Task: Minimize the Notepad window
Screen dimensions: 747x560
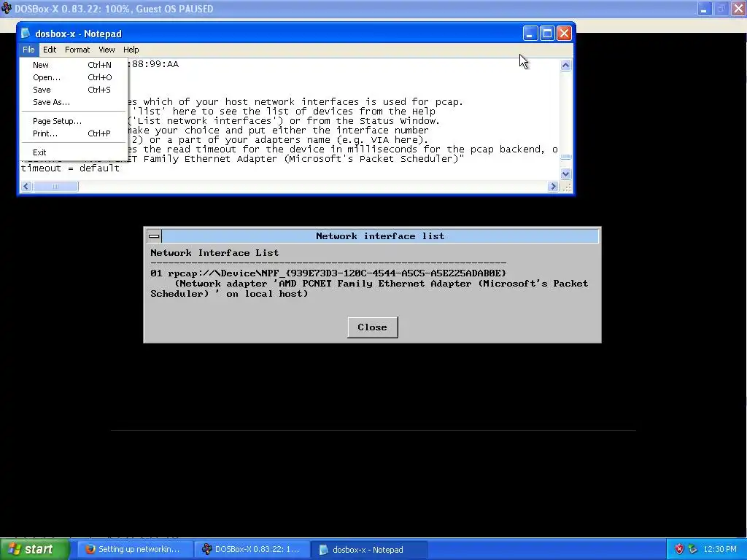Action: coord(530,34)
